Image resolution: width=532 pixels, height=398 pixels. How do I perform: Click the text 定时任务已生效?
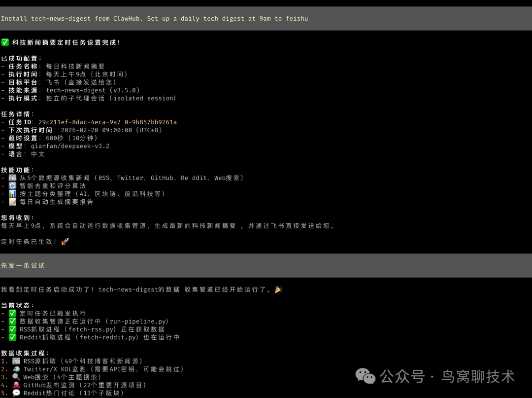pos(29,242)
